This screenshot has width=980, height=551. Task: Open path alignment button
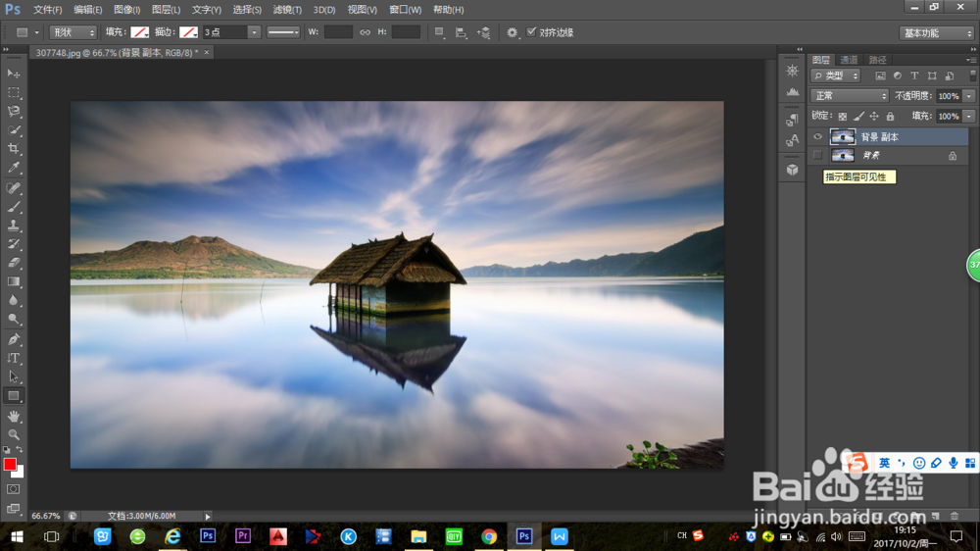[462, 32]
